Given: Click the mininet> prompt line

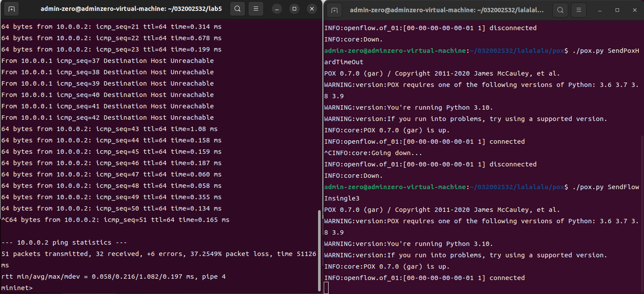Looking at the screenshot, I should tap(17, 288).
